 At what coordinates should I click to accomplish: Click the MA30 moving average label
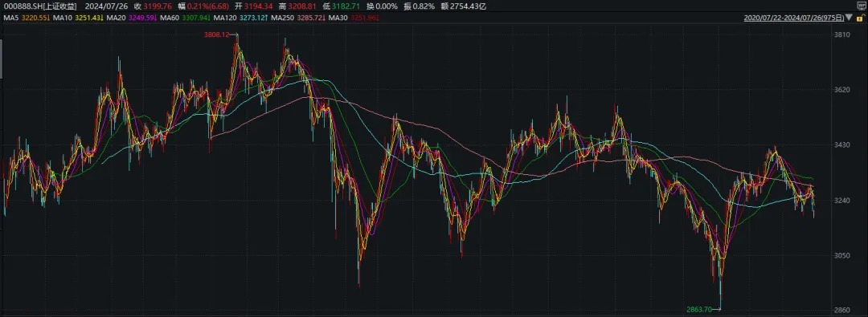tap(338, 18)
